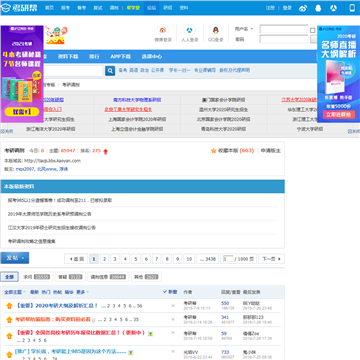Open the QQ bell icon in the top bar
This screenshot has height=360, width=360.
click(x=318, y=8)
